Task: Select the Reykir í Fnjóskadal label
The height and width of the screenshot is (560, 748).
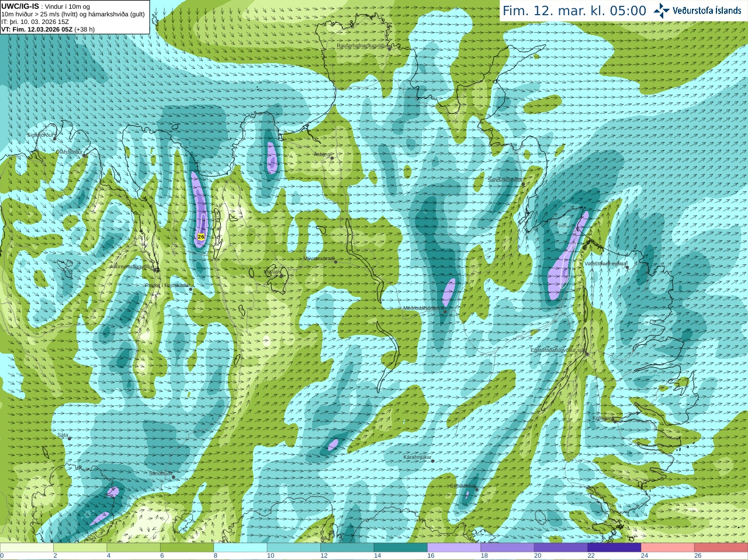Action: [167, 285]
